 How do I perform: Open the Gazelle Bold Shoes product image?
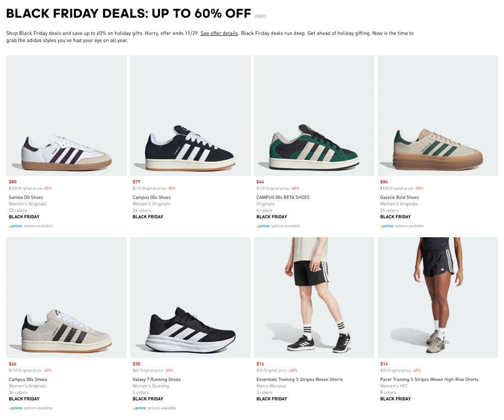[x=438, y=116]
